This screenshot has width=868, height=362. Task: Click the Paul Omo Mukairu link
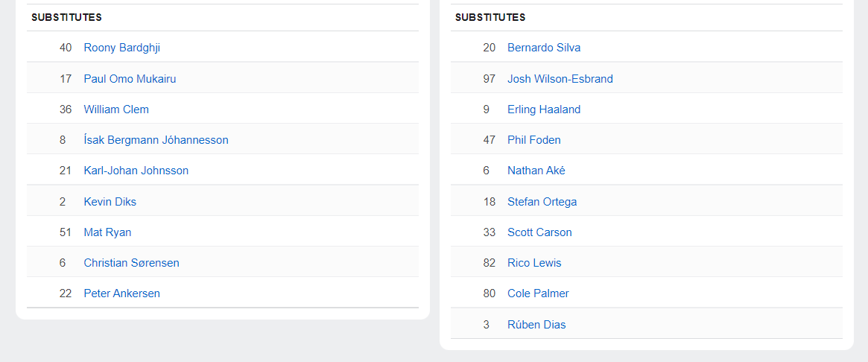130,78
